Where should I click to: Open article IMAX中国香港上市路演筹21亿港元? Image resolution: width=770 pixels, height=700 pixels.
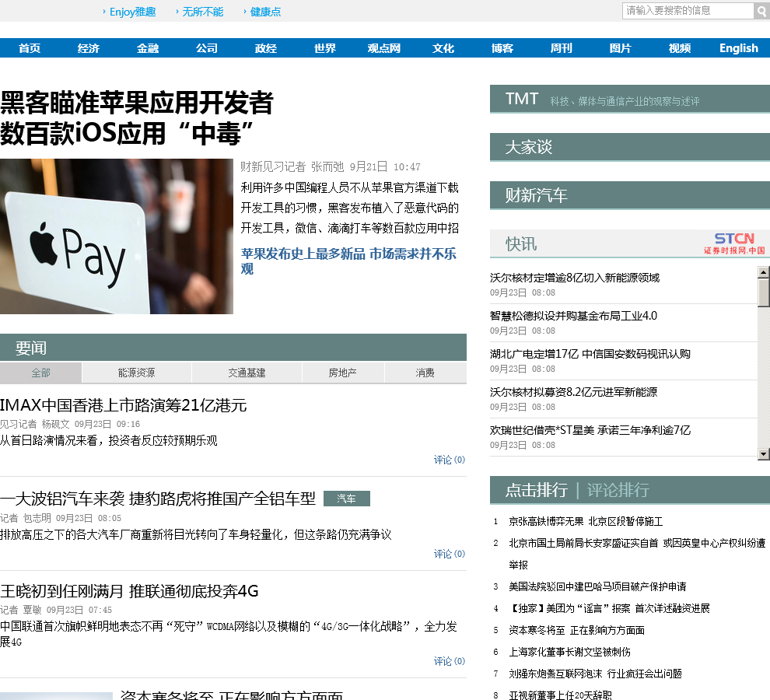[x=123, y=405]
